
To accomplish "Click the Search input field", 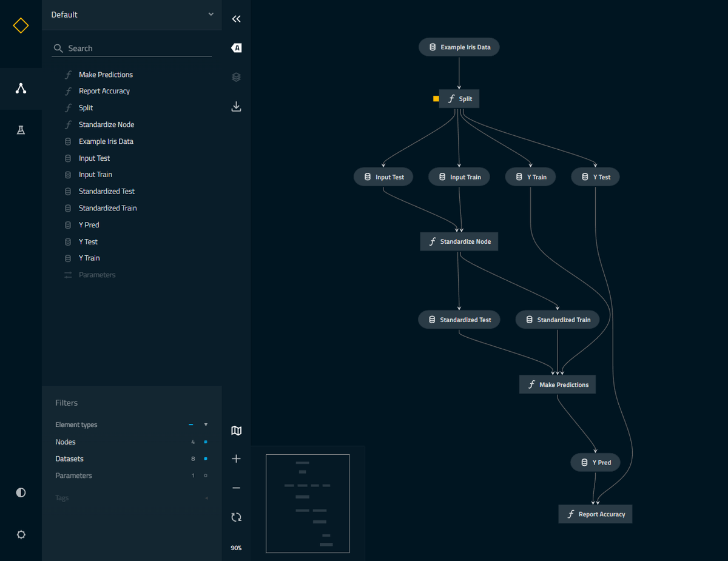I will [x=132, y=48].
